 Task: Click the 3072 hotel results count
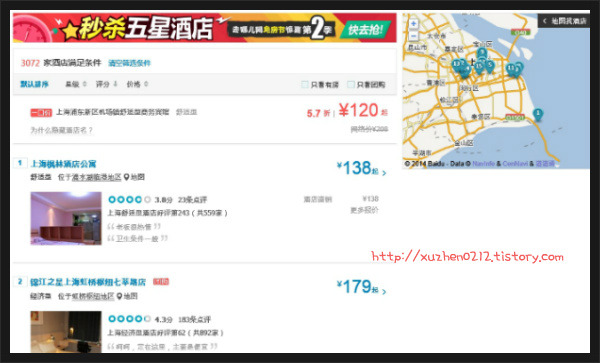[30, 63]
